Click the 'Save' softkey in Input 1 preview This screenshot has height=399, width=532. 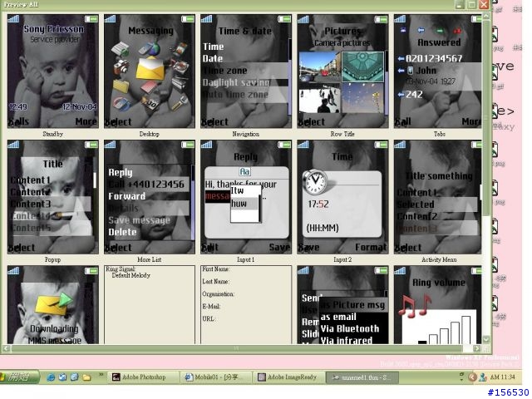click(x=279, y=248)
